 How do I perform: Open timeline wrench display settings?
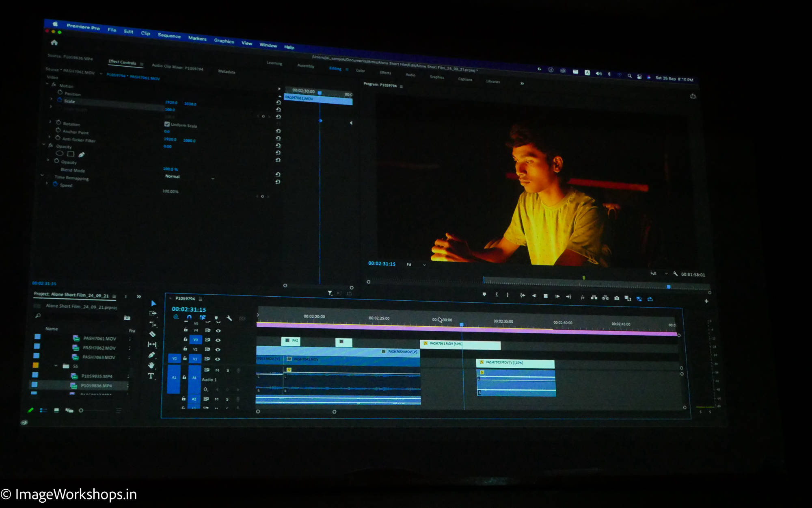pos(229,318)
